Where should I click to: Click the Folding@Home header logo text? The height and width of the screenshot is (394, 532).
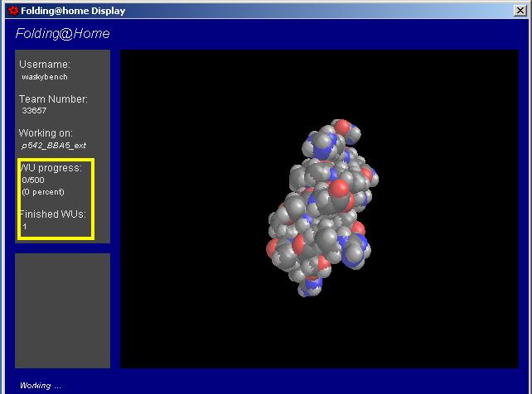coord(63,33)
